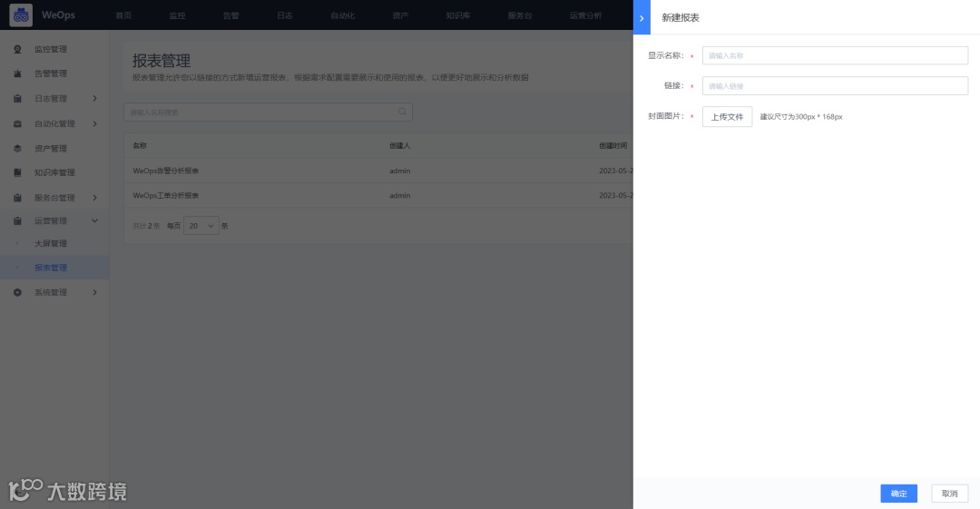This screenshot has width=980, height=509.
Task: Click the 日志管理 sidebar icon
Action: click(x=17, y=99)
